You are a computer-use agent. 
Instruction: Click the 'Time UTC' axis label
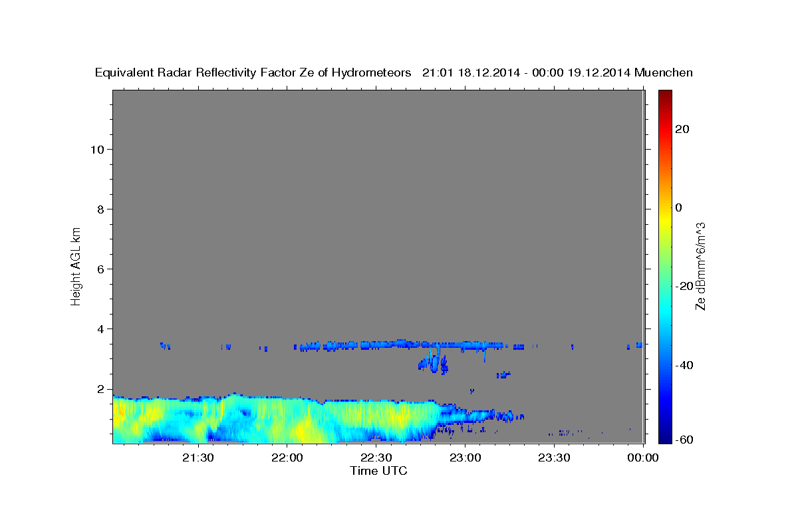(378, 471)
